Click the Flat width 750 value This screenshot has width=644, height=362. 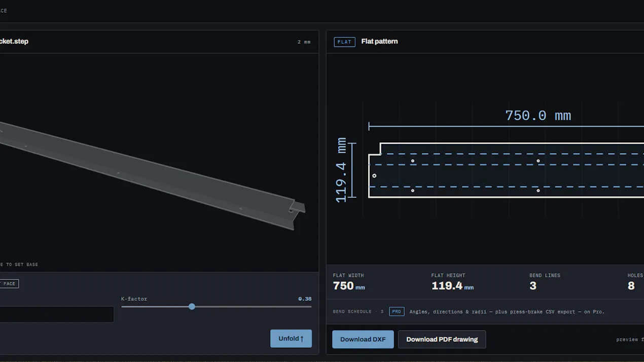pyautogui.click(x=343, y=286)
